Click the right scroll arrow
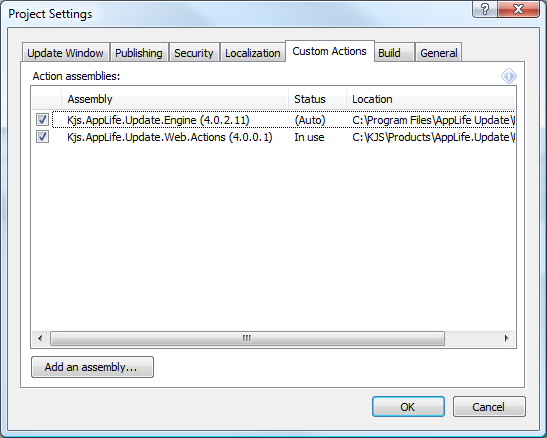This screenshot has width=547, height=438. 507,338
